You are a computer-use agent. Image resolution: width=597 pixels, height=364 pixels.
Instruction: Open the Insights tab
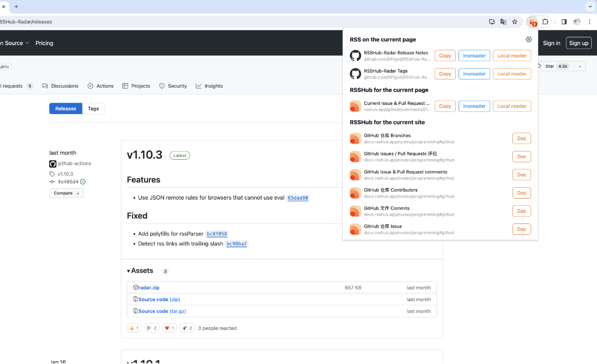point(209,86)
